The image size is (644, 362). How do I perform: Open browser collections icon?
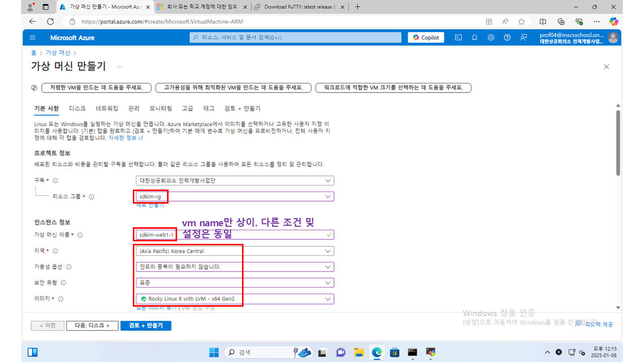pyautogui.click(x=561, y=22)
